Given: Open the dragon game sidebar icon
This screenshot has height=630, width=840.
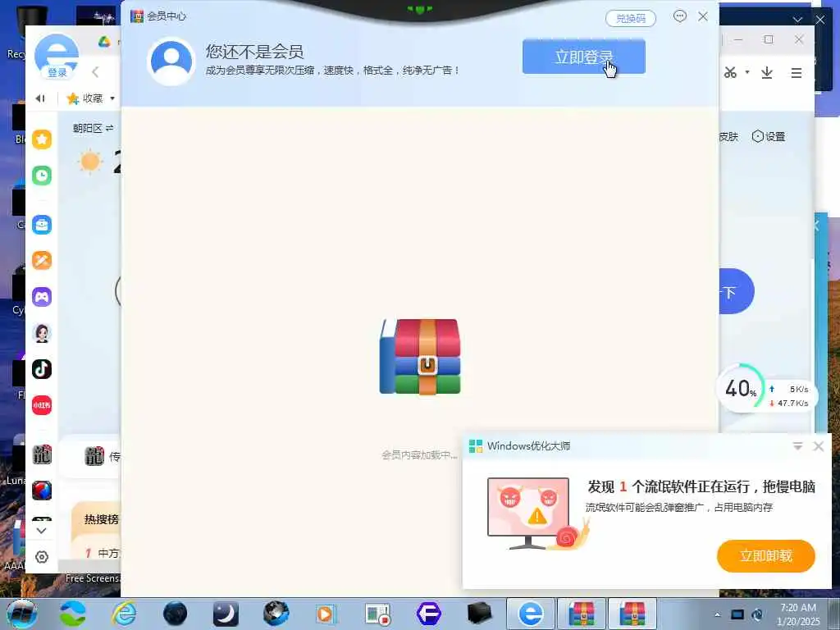Looking at the screenshot, I should pos(42,454).
